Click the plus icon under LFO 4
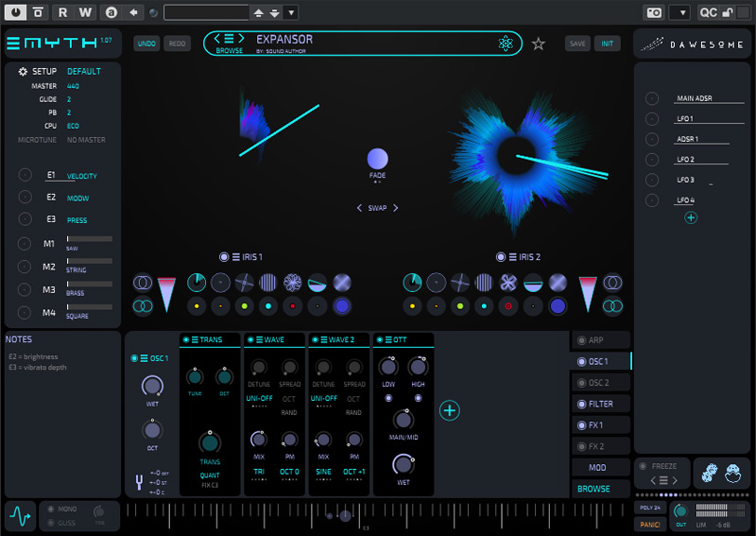Screen dimensions: 756x536 click(691, 217)
